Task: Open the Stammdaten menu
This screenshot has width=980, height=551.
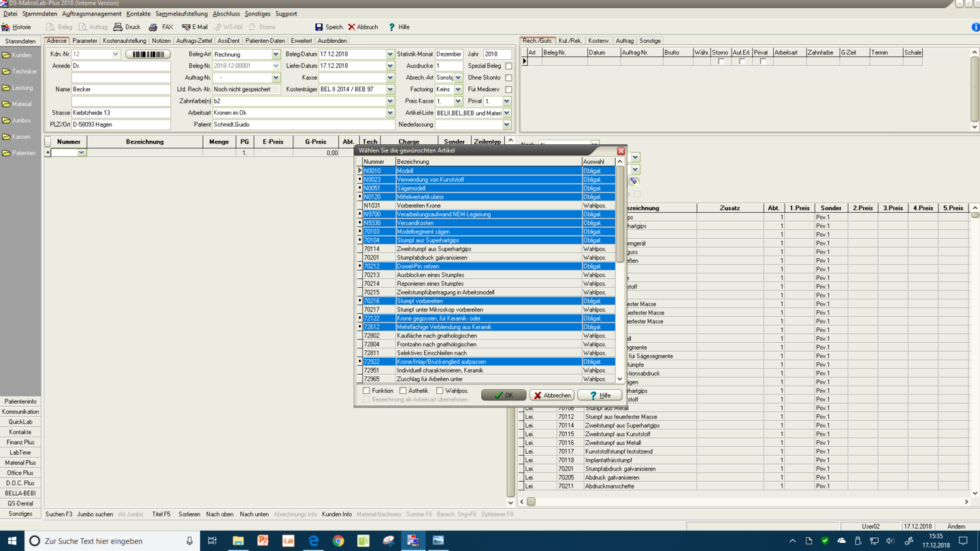Action: tap(39, 14)
